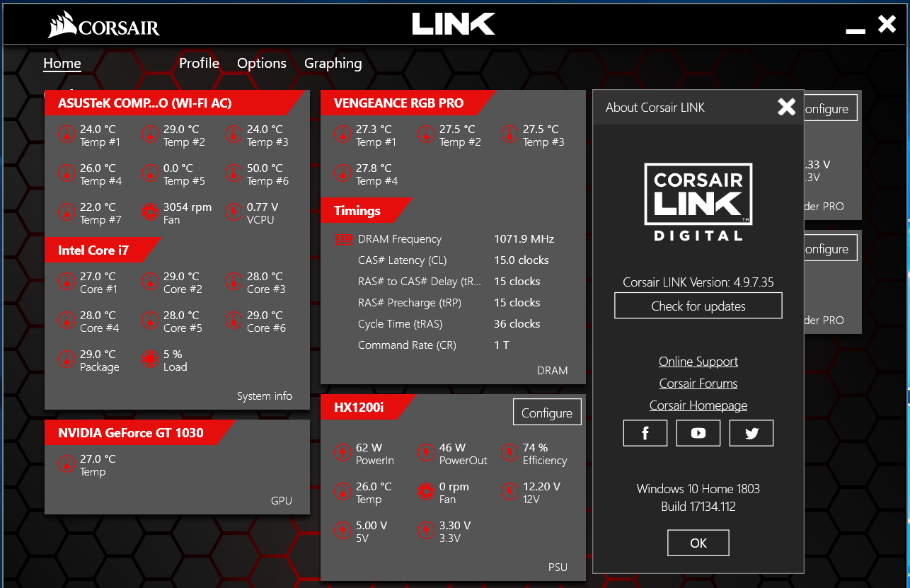Visit the Corsair Forums link
The height and width of the screenshot is (588, 910).
pos(698,384)
